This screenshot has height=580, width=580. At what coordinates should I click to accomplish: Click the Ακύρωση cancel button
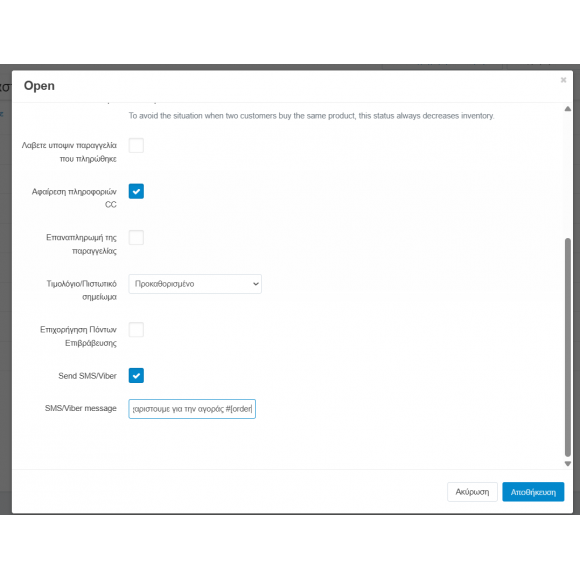click(x=472, y=492)
